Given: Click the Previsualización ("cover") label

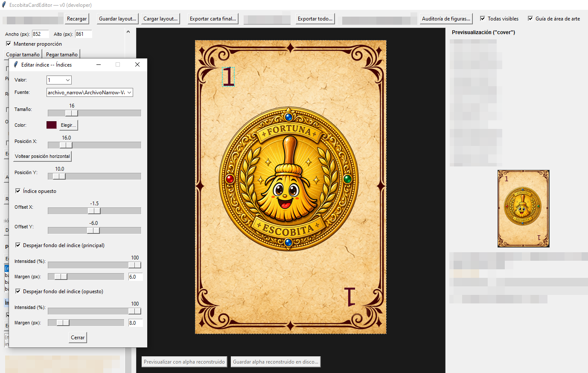Looking at the screenshot, I should point(483,32).
